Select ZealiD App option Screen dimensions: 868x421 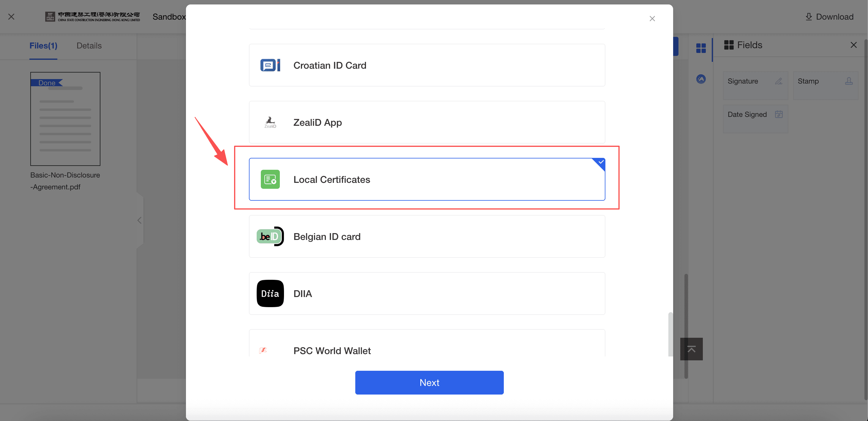click(x=427, y=122)
